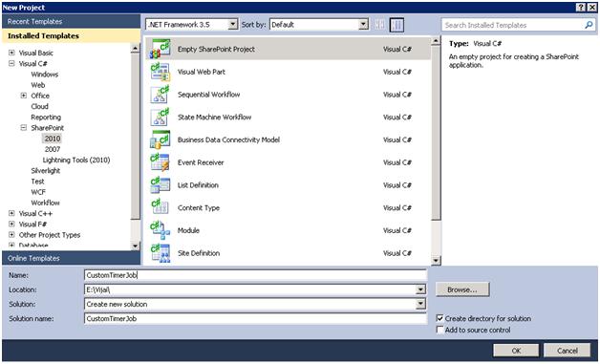Choose the Event Receiver template icon

coord(160,162)
